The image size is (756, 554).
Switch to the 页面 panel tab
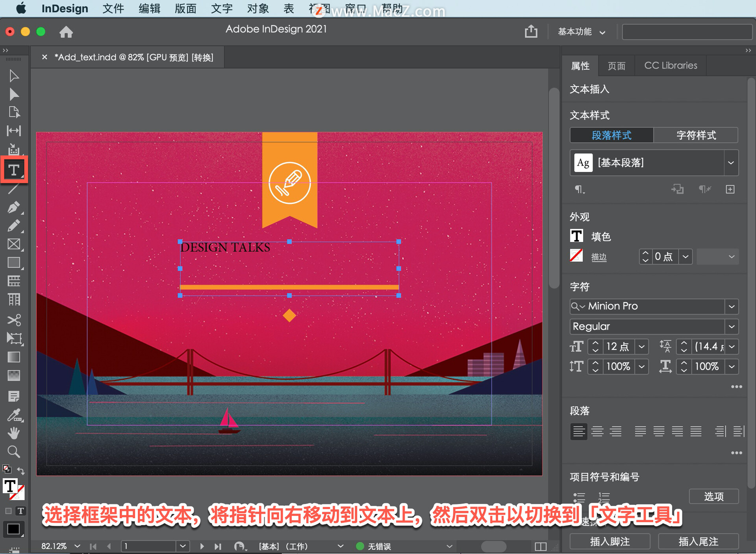(x=616, y=66)
